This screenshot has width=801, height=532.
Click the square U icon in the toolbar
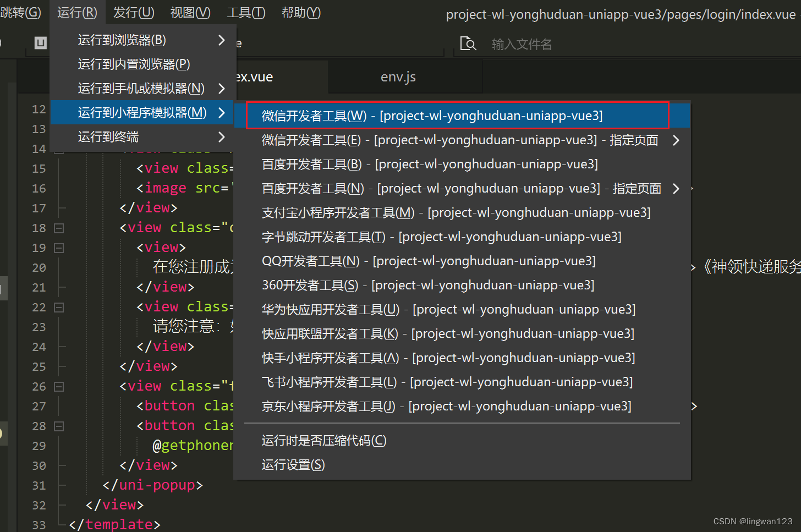pyautogui.click(x=41, y=43)
